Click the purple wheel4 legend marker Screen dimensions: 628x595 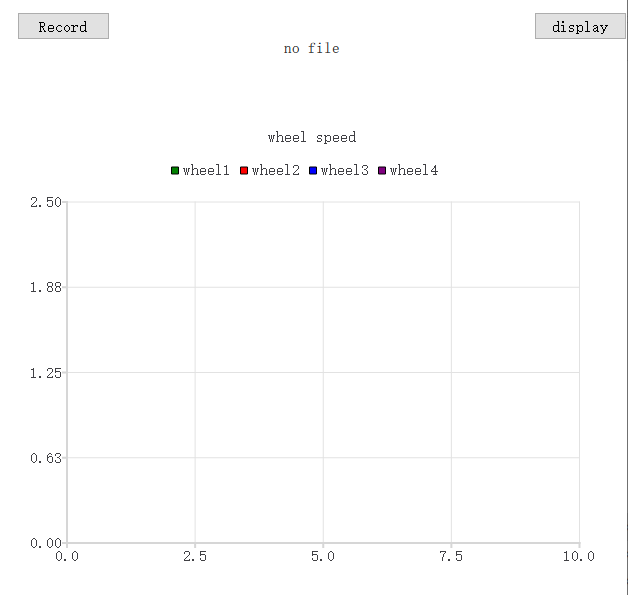point(382,171)
